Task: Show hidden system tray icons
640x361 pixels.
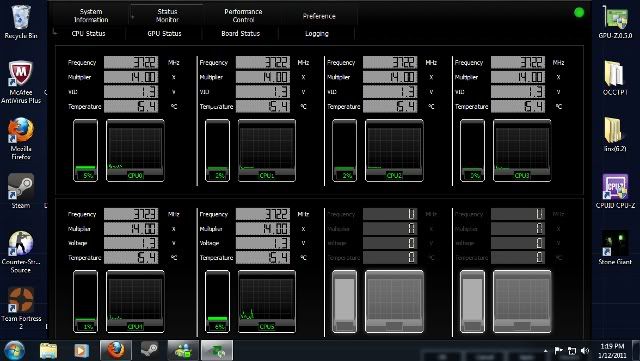Action: coord(546,351)
